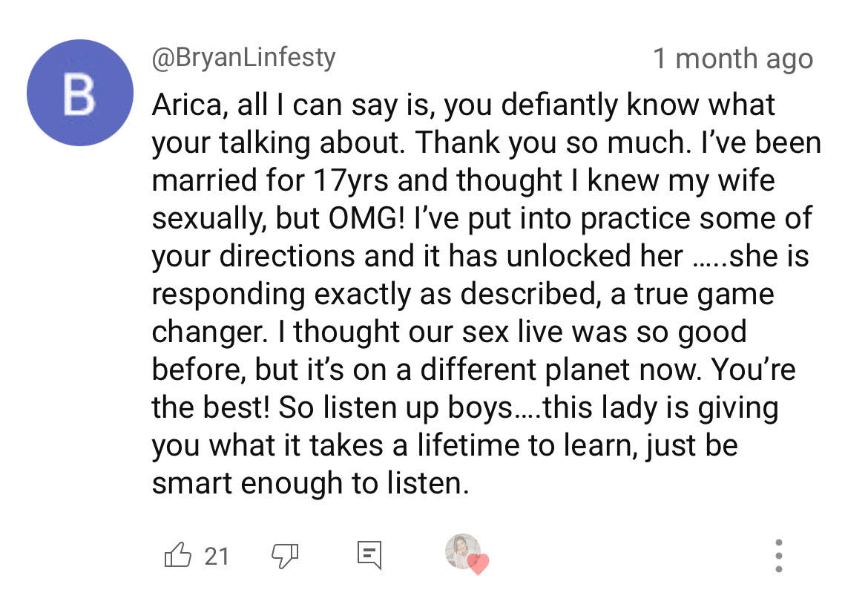Open @BryanLinfesty's channel via username
The width and height of the screenshot is (868, 610).
(x=243, y=57)
